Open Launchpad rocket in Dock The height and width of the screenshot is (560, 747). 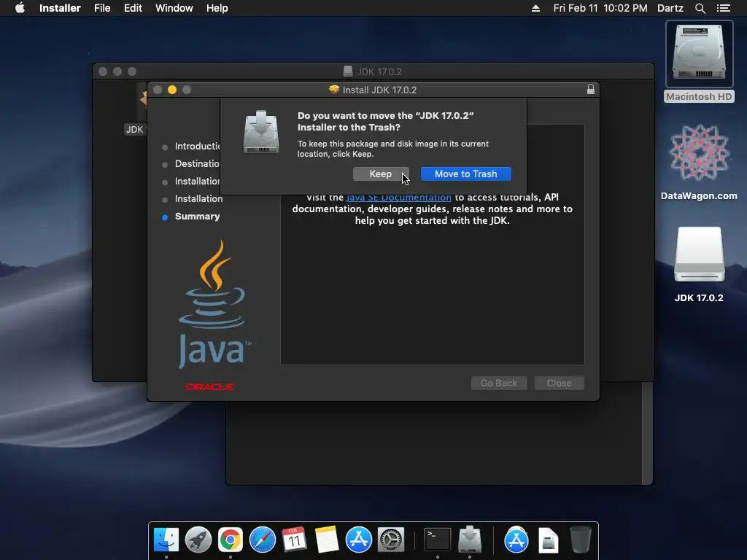click(198, 540)
